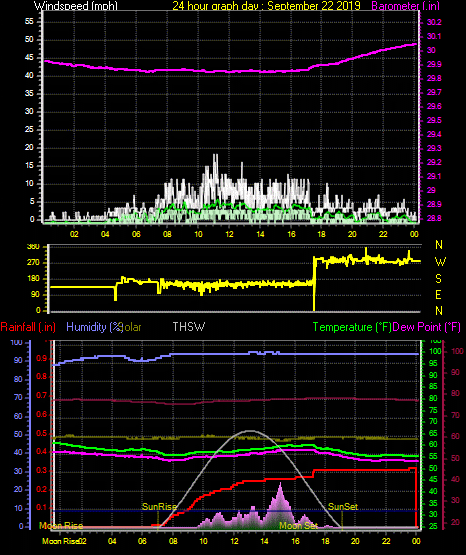Click the Moon Set marker label

point(299,526)
